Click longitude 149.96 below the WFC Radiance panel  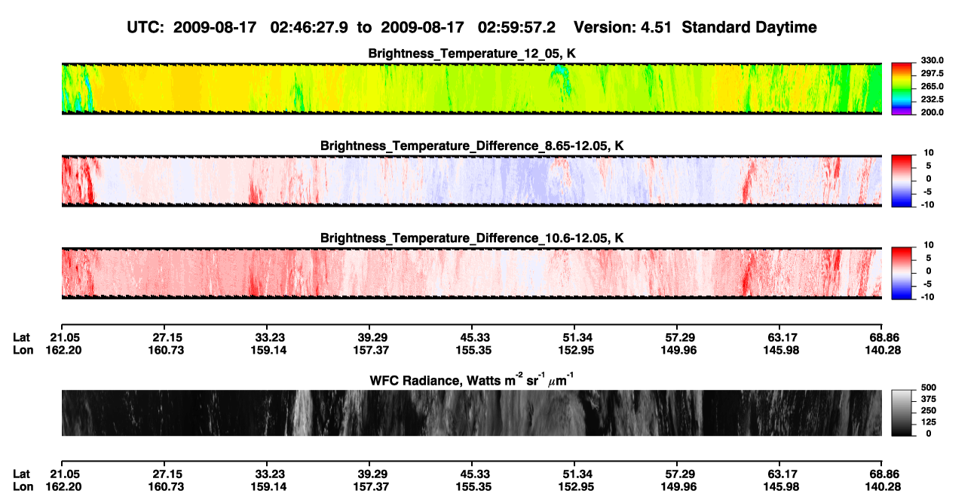(678, 486)
